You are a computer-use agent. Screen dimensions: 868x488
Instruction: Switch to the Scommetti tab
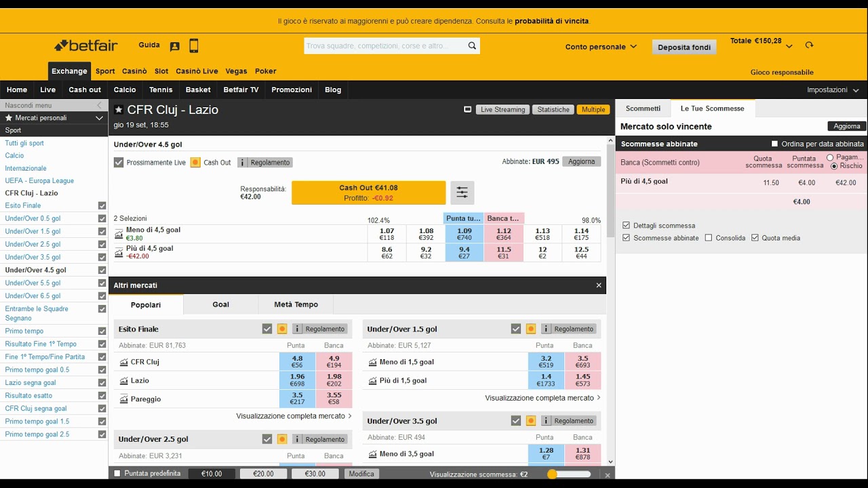[x=643, y=108]
